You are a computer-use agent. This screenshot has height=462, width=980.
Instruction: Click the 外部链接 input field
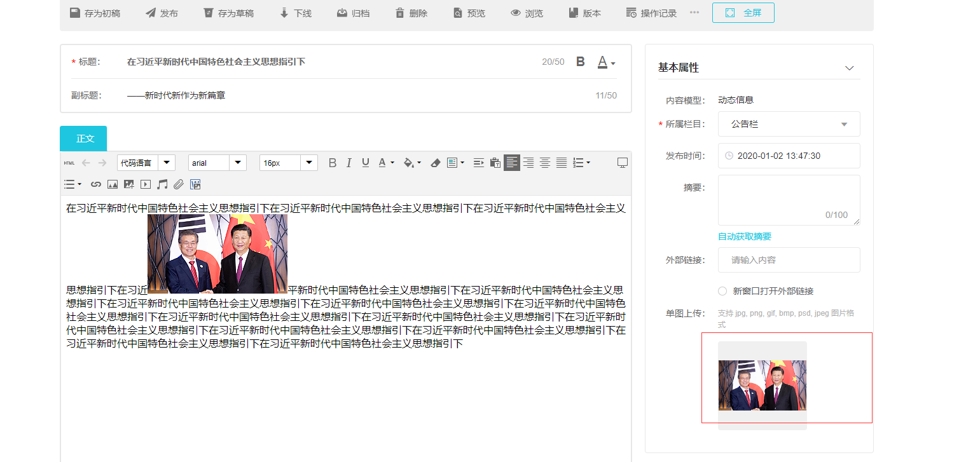[789, 260]
